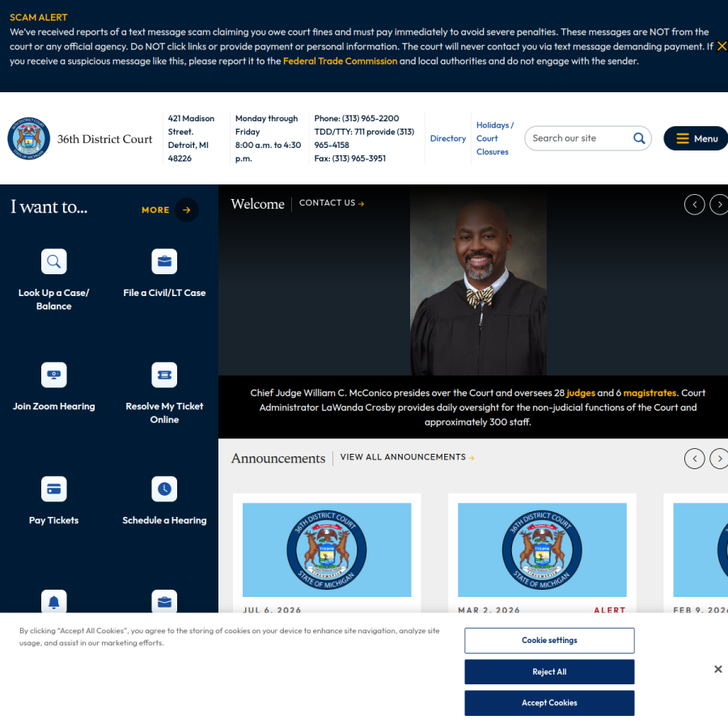Click the bell notification icon tile
Image resolution: width=728 pixels, height=728 pixels.
pos(54,601)
